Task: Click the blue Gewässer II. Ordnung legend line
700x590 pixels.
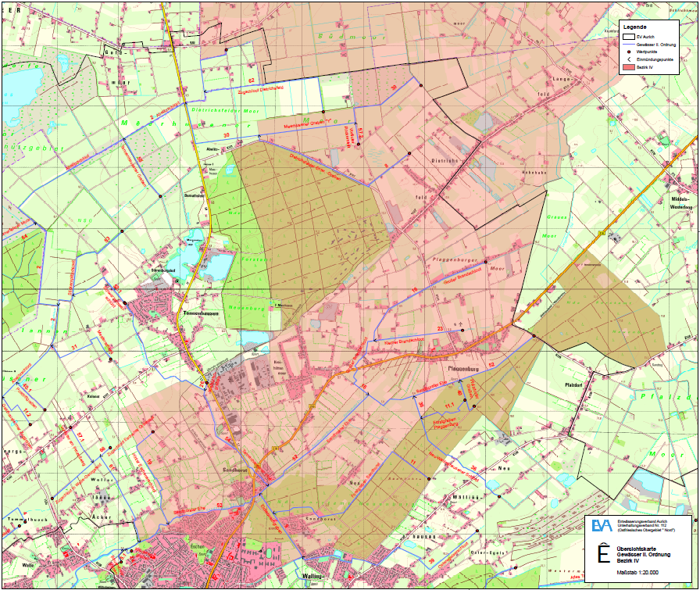Action: click(x=629, y=45)
